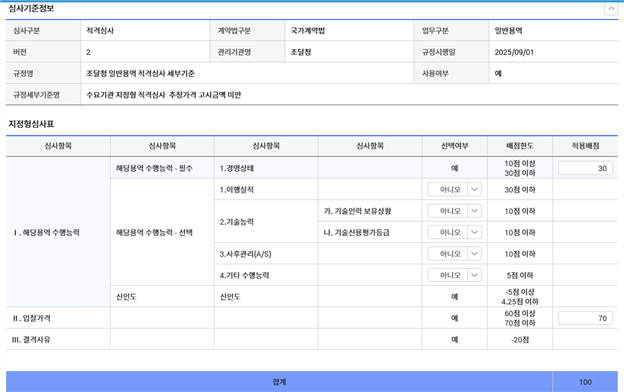624x392 pixels.
Task: Click 수요기관 지정형 적격심사 추정가격 text
Action: [164, 95]
